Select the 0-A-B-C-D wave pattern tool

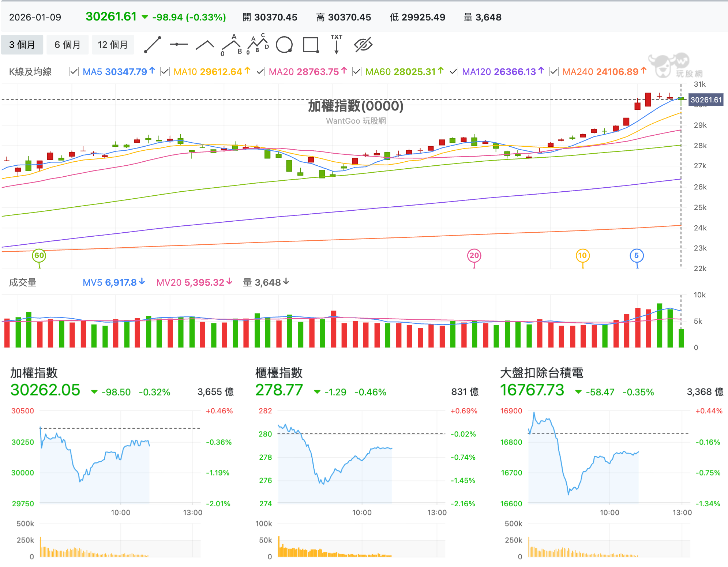(258, 44)
